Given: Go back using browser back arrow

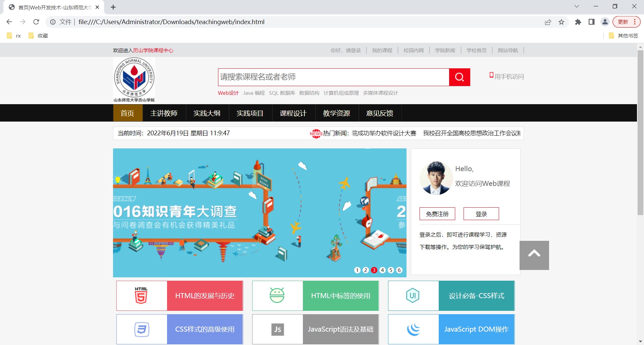Looking at the screenshot, I should (9, 22).
